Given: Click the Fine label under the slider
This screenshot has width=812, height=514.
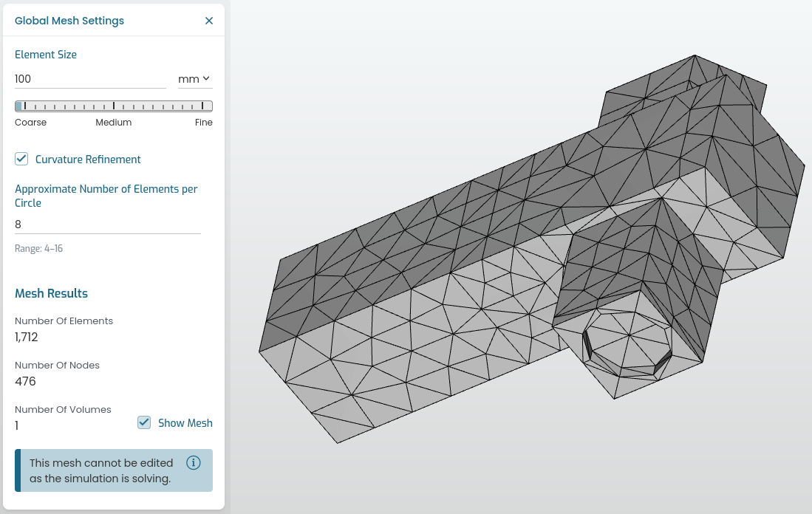Looking at the screenshot, I should click(x=203, y=123).
